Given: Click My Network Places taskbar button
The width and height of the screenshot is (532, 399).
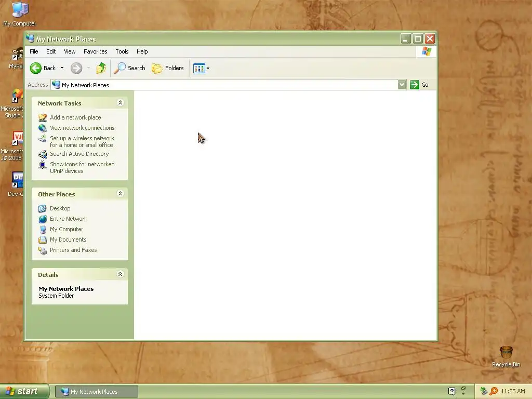Looking at the screenshot, I should tap(96, 392).
